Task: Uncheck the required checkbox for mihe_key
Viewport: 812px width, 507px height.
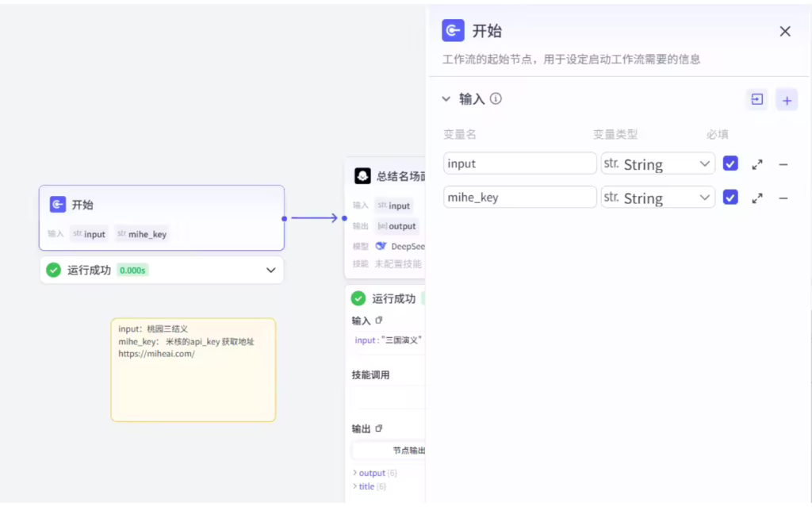Action: click(730, 198)
